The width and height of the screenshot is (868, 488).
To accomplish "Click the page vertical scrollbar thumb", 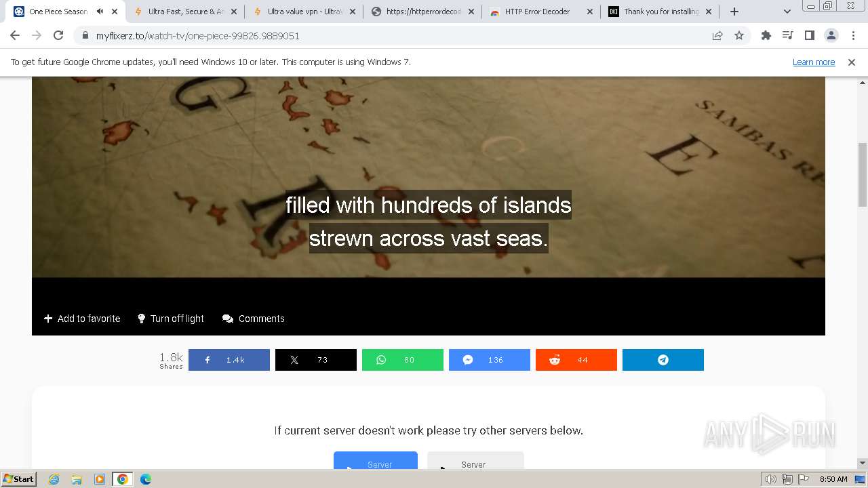I will point(863,174).
